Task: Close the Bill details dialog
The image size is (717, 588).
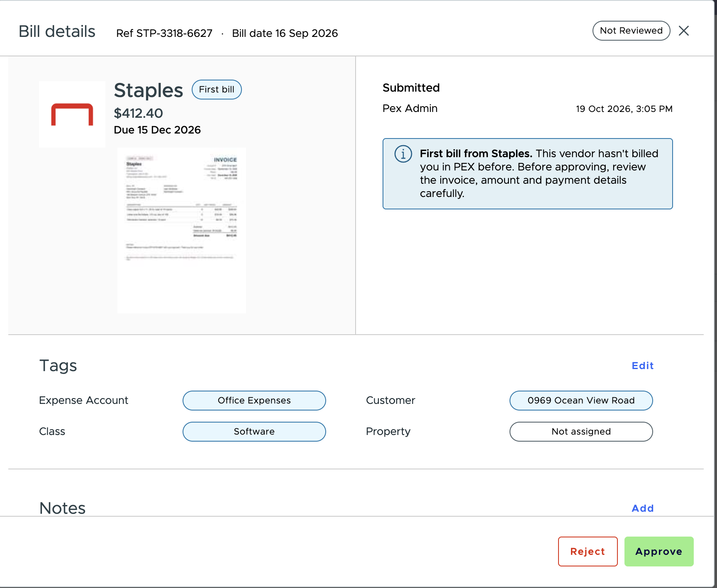Action: coord(684,31)
